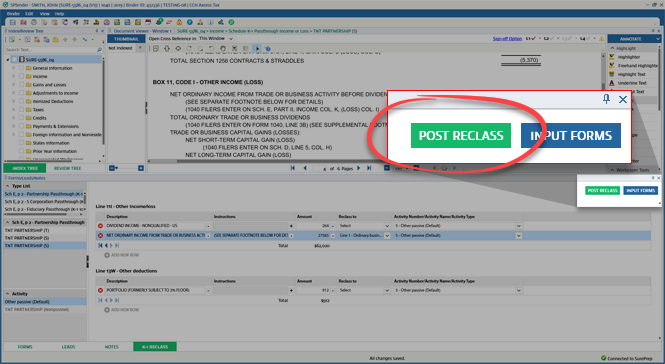Select TNT PARTNERSHIP (Nonpassive) activity
Viewport: 665px width, 364px height.
(x=44, y=310)
